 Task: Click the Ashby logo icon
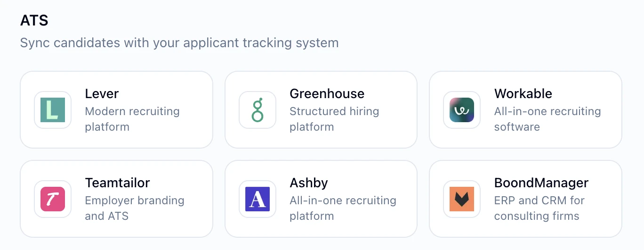tap(258, 199)
